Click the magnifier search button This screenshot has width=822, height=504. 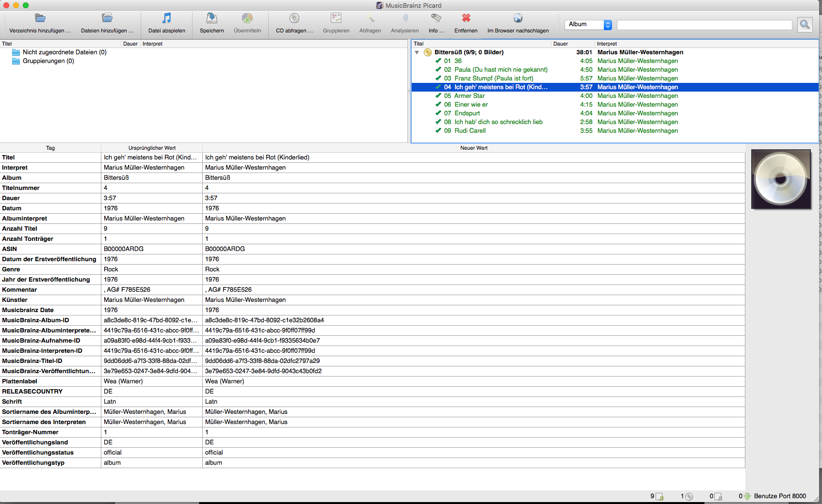click(x=805, y=24)
